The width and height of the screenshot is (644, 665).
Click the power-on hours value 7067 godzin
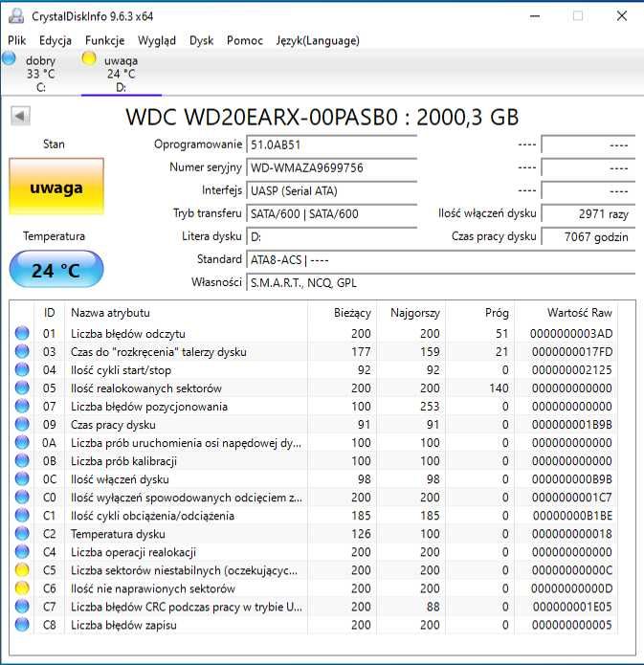tap(588, 236)
